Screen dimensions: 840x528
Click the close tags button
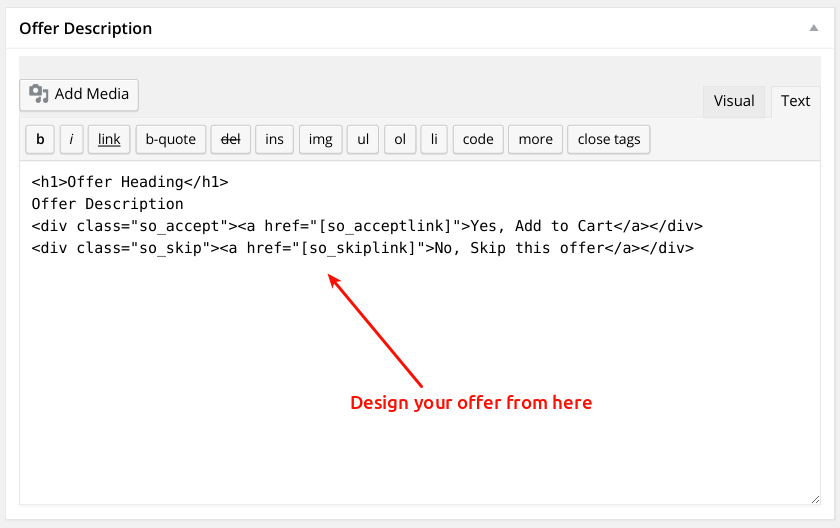tap(609, 139)
